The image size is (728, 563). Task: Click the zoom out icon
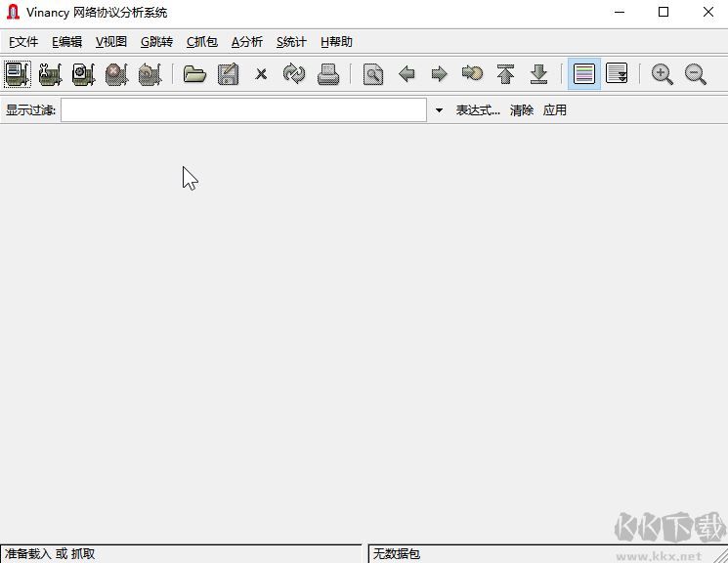(696, 74)
